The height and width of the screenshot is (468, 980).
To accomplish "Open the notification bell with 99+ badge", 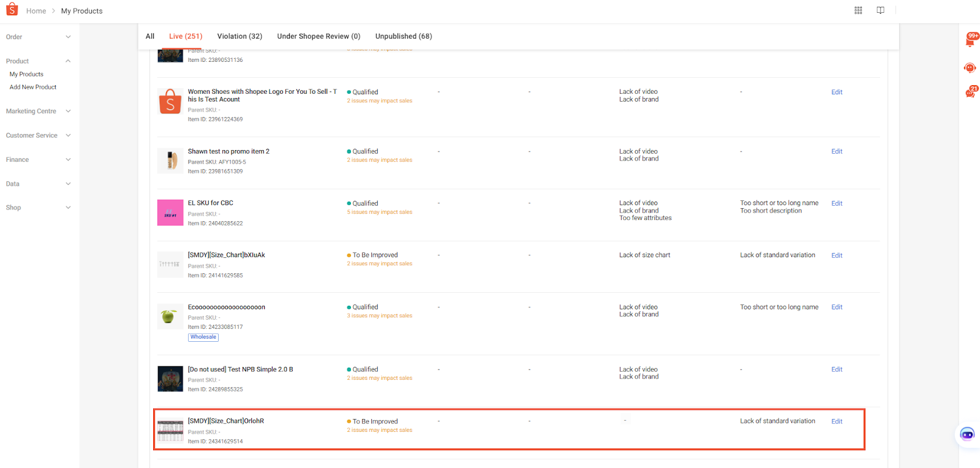I will coord(971,40).
